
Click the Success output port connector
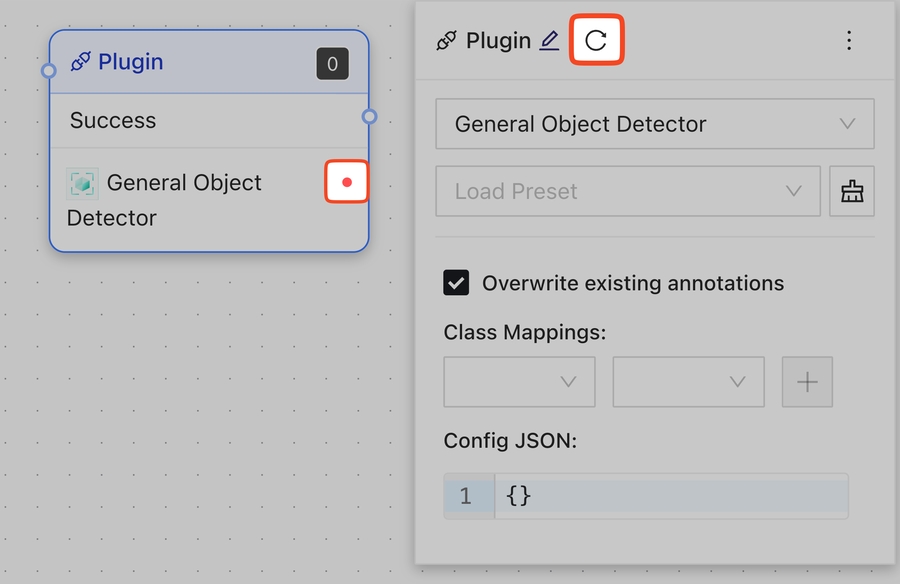369,117
